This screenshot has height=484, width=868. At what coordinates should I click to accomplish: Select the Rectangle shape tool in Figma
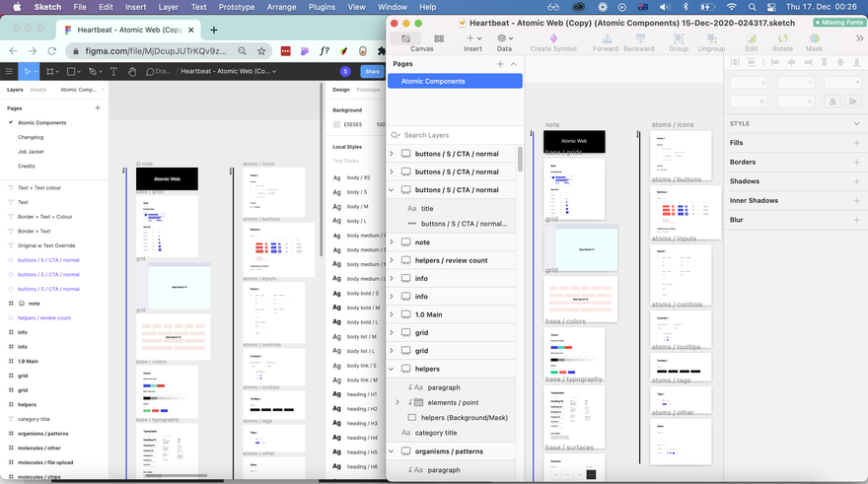point(71,71)
